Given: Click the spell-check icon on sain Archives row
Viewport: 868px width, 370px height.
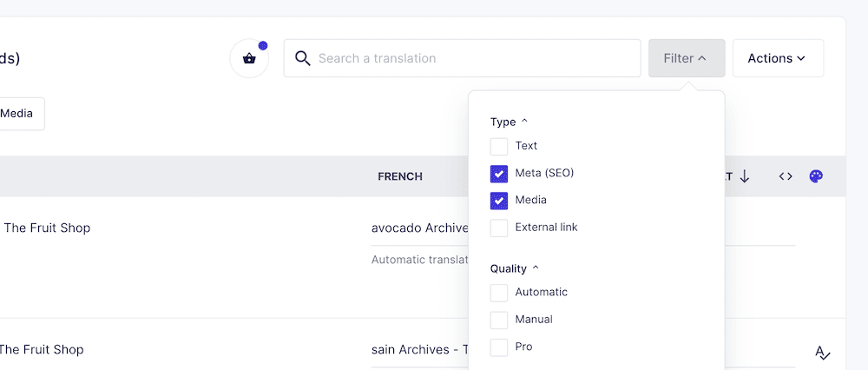Looking at the screenshot, I should coord(823,353).
